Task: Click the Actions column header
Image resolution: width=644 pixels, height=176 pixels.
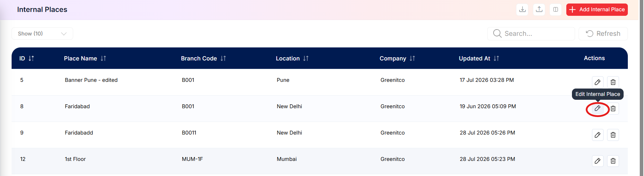Action: point(594,58)
